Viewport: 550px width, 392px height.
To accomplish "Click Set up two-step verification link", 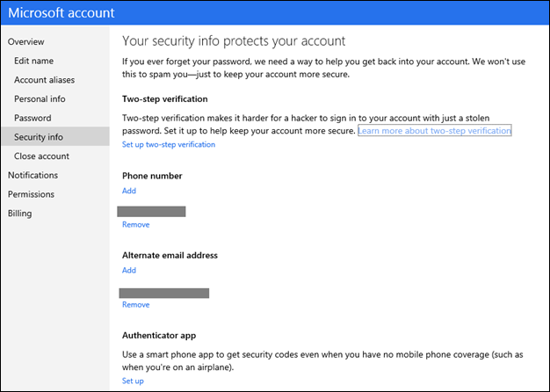I will tap(169, 144).
